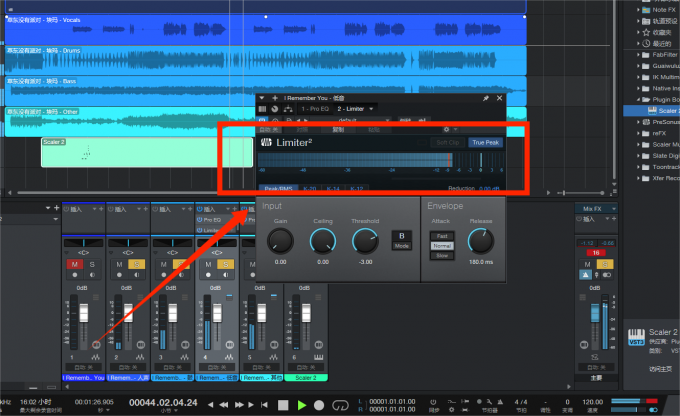This screenshot has width=680, height=416.
Task: Click the pan control on mixer channel 1
Action: pos(84,242)
